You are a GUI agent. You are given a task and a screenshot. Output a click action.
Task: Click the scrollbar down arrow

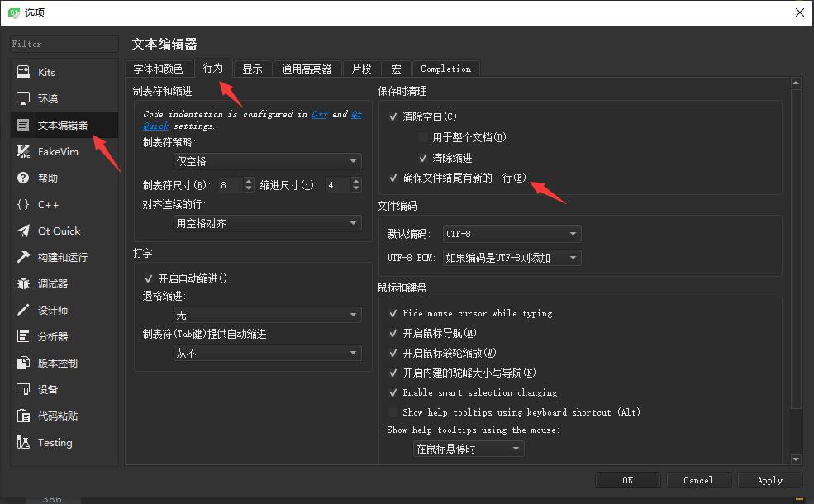coord(796,459)
